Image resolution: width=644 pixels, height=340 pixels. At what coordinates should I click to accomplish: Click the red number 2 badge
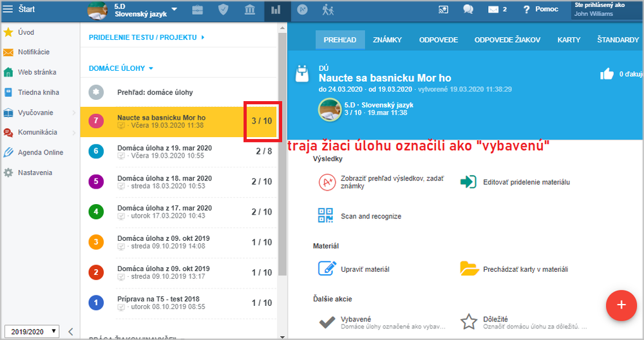pyautogui.click(x=96, y=272)
